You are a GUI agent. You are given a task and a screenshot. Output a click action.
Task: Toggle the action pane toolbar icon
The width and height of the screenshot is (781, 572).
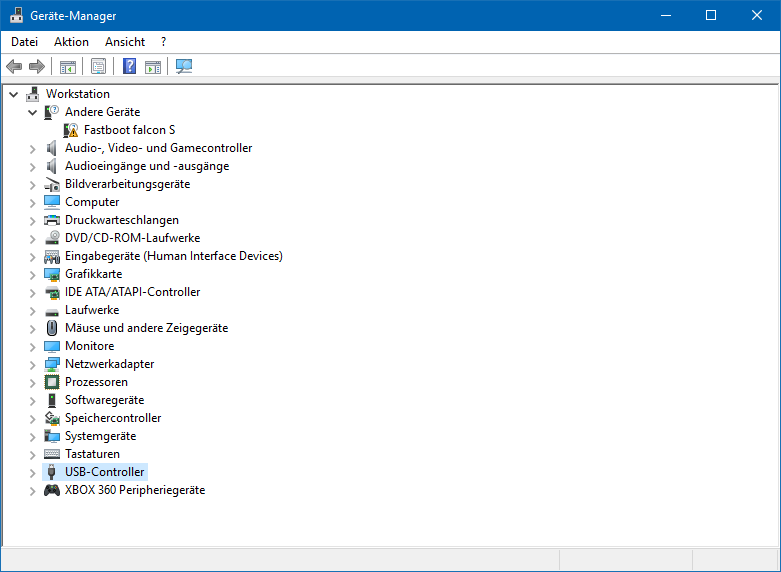pos(153,66)
